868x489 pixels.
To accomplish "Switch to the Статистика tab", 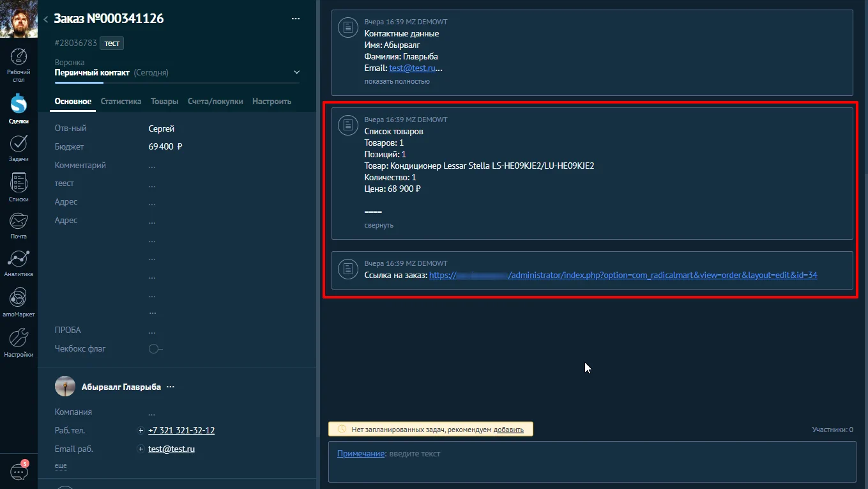I will tap(121, 101).
